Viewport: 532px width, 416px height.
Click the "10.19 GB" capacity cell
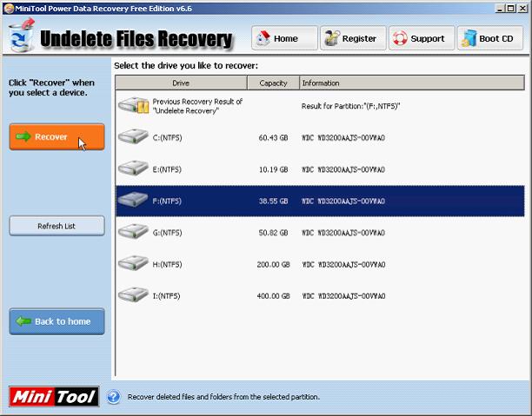[x=273, y=169]
